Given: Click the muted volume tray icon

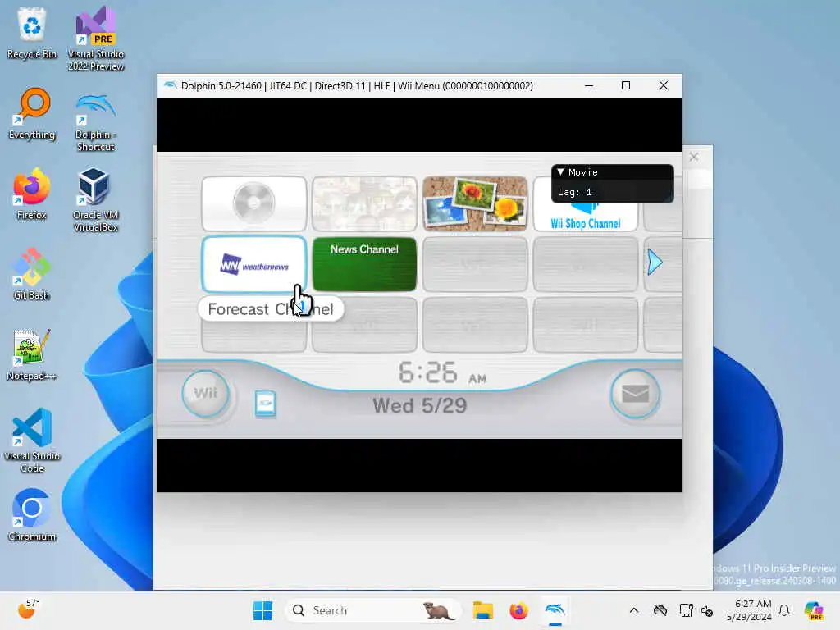Looking at the screenshot, I should point(707,610).
